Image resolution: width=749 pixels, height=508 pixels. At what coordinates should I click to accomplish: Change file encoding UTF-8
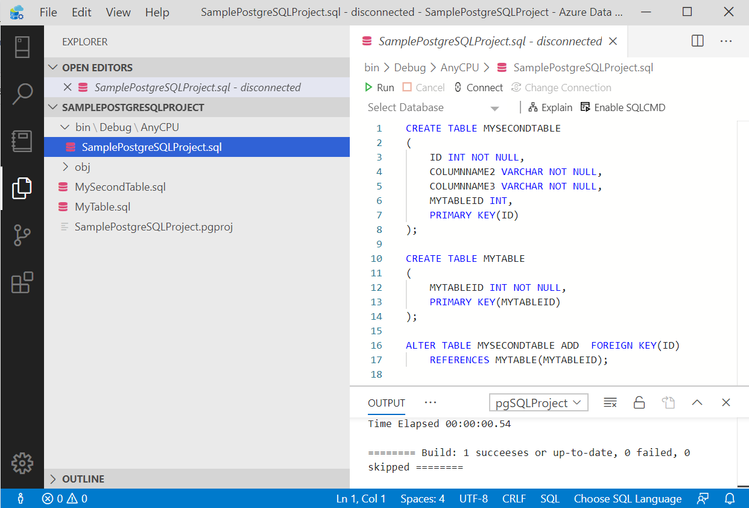[x=473, y=498]
